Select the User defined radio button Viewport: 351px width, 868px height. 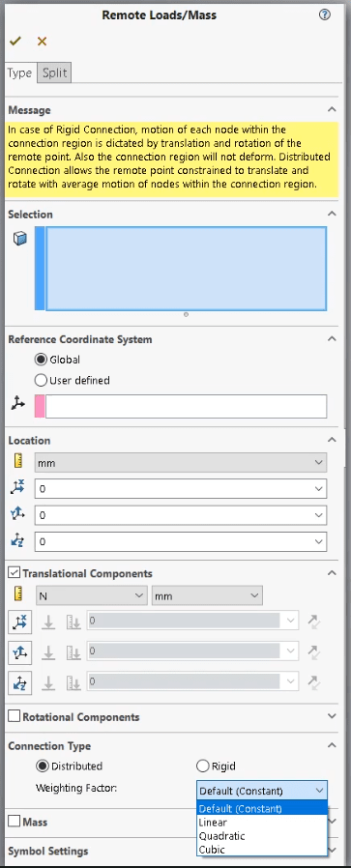coord(41,380)
